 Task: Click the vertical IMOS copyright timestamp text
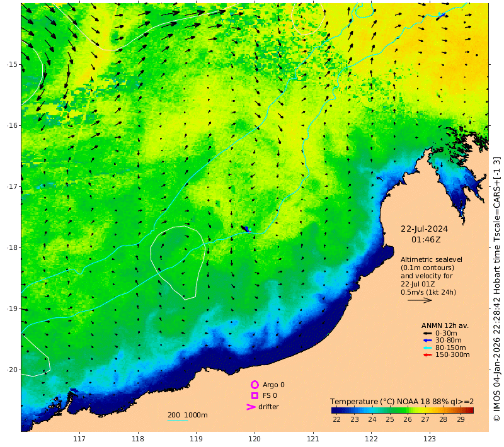[496, 289]
